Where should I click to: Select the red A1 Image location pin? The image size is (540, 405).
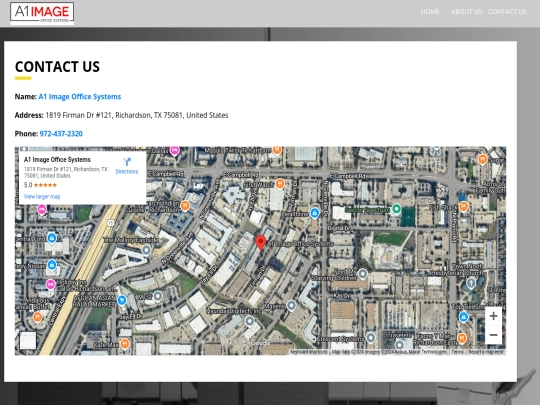click(261, 243)
